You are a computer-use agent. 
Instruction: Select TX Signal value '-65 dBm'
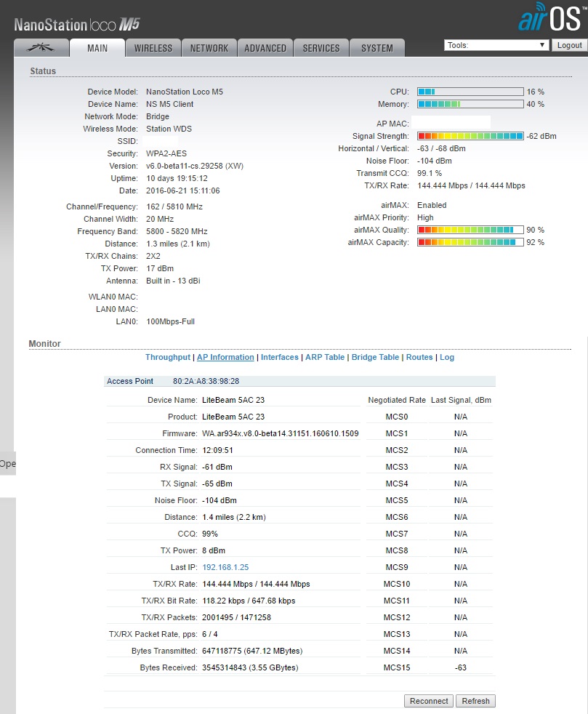[x=217, y=484]
